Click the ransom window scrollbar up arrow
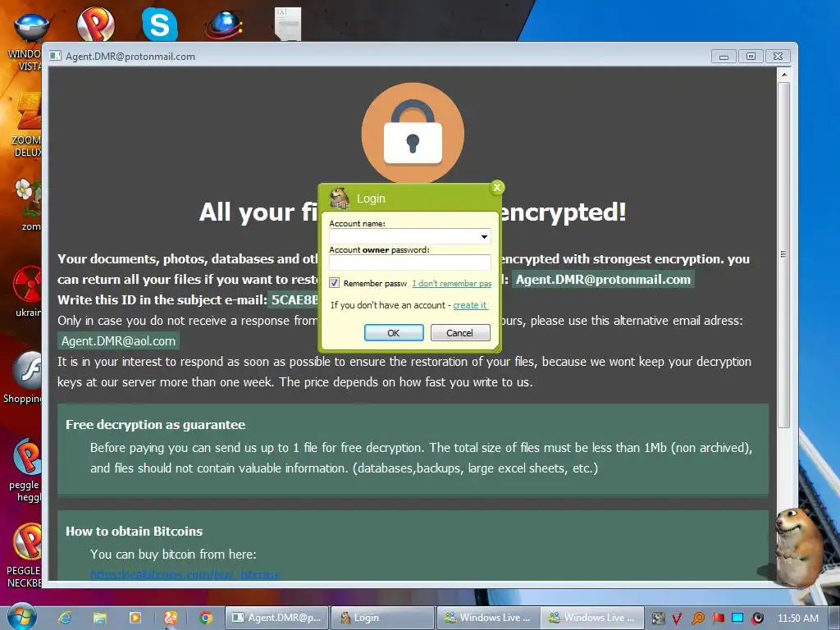840x630 pixels. (783, 75)
